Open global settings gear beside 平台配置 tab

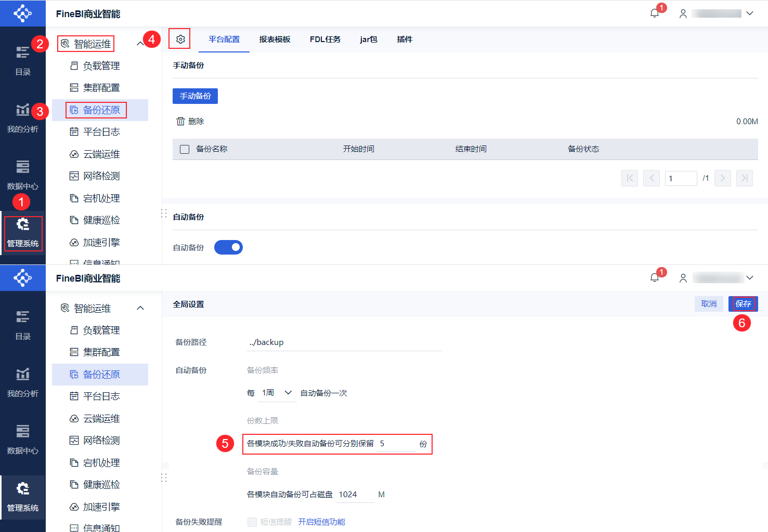(180, 39)
